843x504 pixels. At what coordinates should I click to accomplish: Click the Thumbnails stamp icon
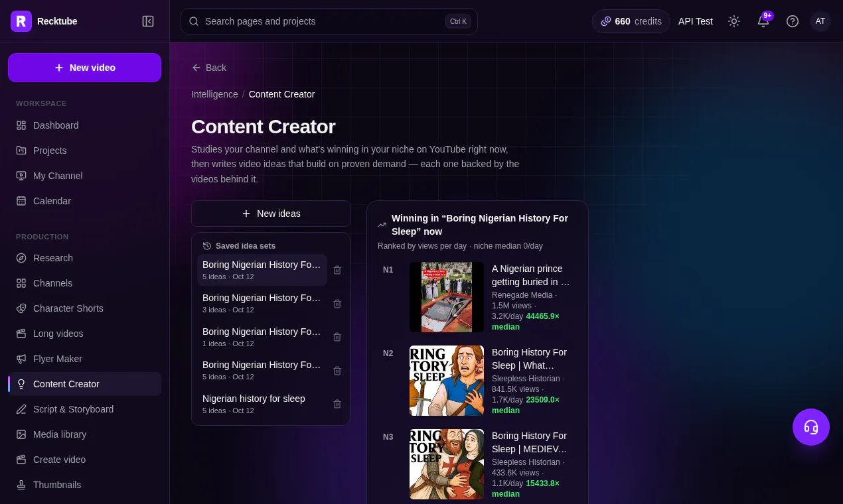[x=21, y=485]
